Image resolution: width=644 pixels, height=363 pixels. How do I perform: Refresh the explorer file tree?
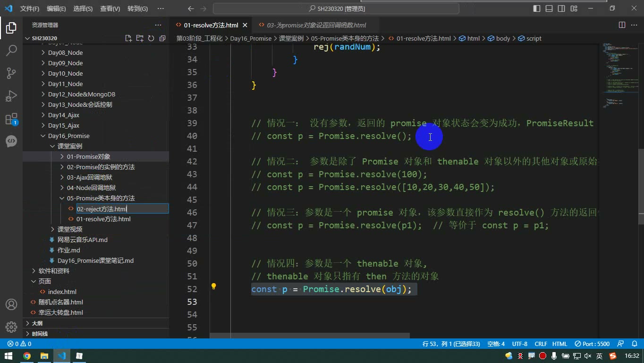(151, 38)
